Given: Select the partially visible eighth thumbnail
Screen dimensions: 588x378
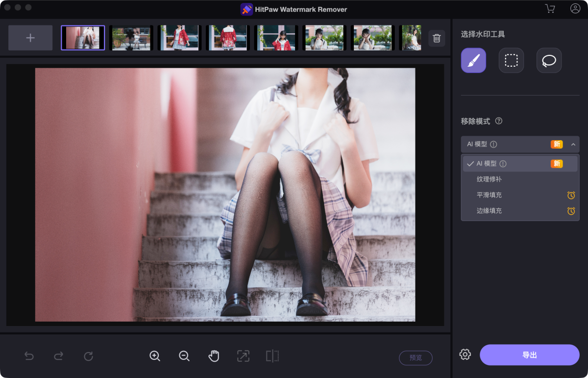Looking at the screenshot, I should pos(411,38).
